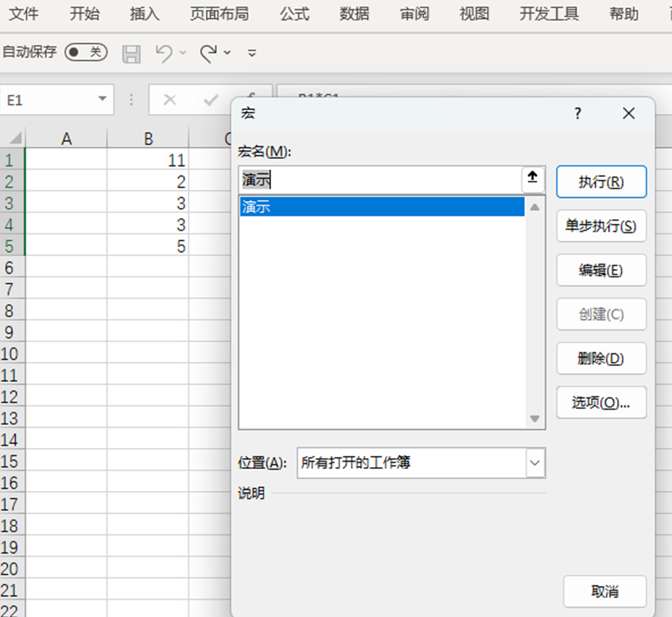Close the 宏 dialog with the X

click(x=629, y=114)
